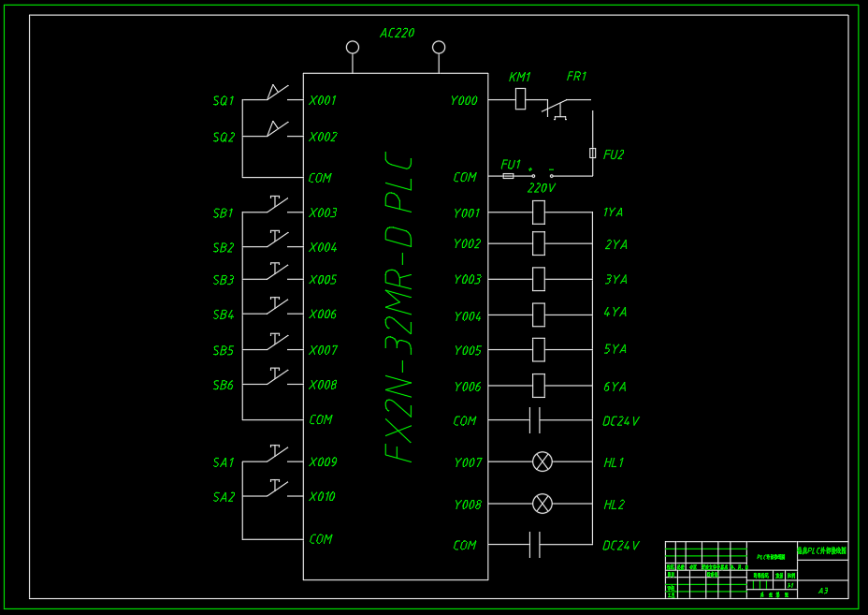The height and width of the screenshot is (615, 868).
Task: Click the X002 input terminal label
Action: 323,137
